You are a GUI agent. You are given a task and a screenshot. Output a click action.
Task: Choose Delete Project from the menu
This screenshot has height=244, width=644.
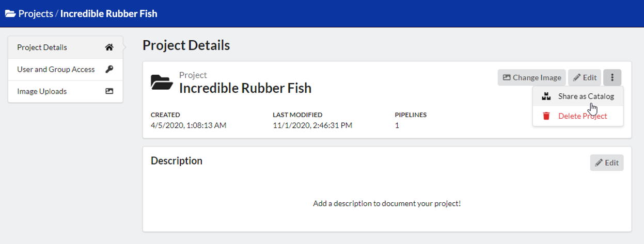(x=583, y=116)
